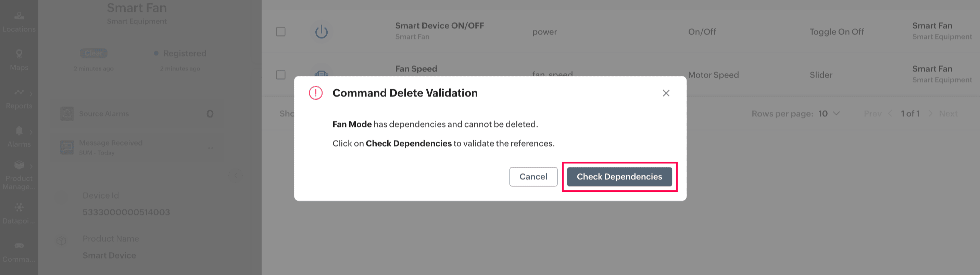980x275 pixels.
Task: Click the power icon for Smart Device ON/OFF
Action: [322, 32]
